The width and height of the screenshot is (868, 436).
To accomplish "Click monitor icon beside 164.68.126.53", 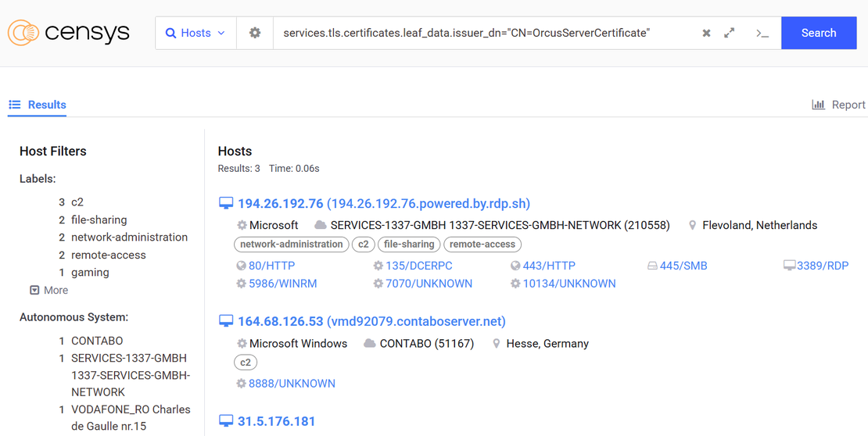I will [x=226, y=321].
